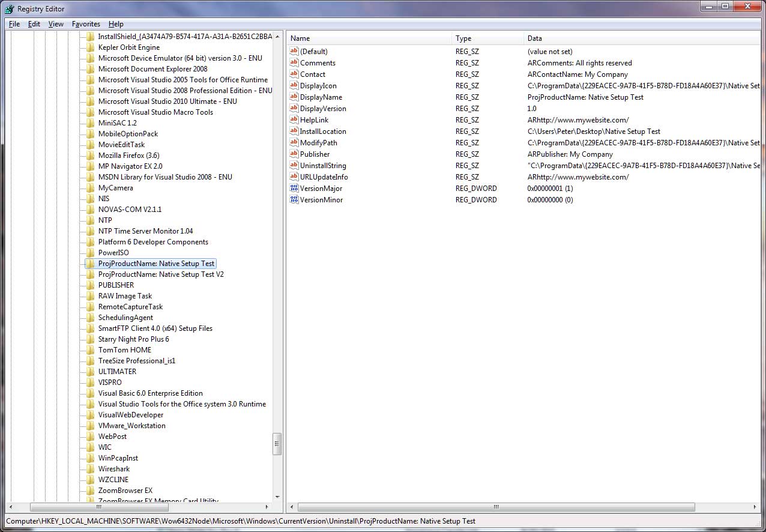The width and height of the screenshot is (766, 532).
Task: Click the DisplayVersion data 1.0
Action: click(532, 109)
